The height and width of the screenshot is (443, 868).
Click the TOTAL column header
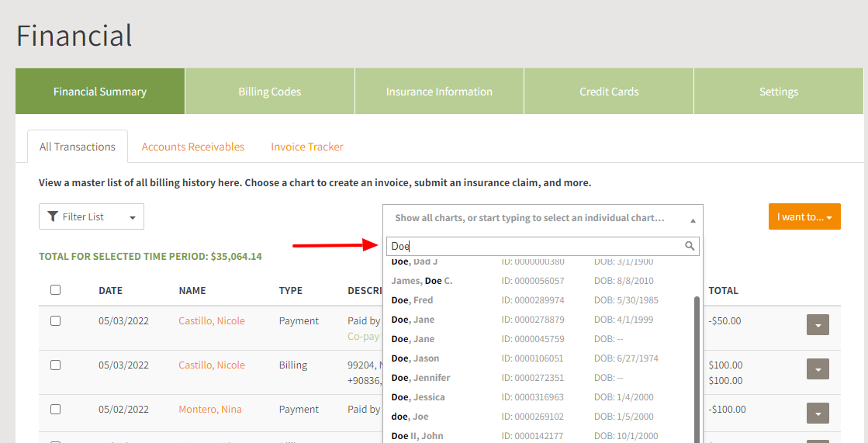[723, 291]
